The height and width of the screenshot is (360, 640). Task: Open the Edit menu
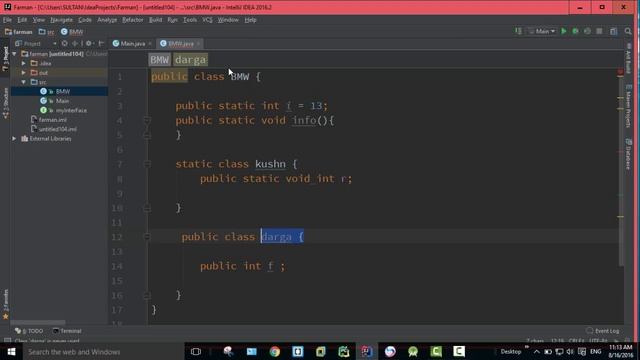click(22, 20)
